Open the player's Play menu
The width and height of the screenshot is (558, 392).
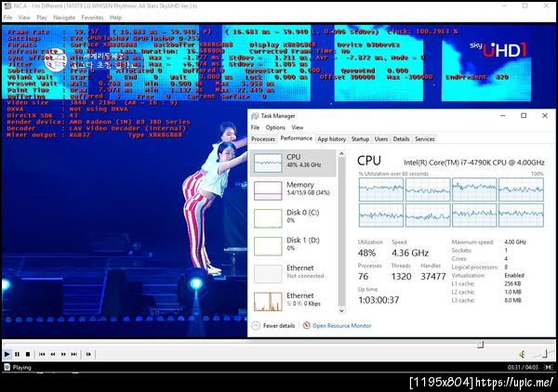point(41,18)
